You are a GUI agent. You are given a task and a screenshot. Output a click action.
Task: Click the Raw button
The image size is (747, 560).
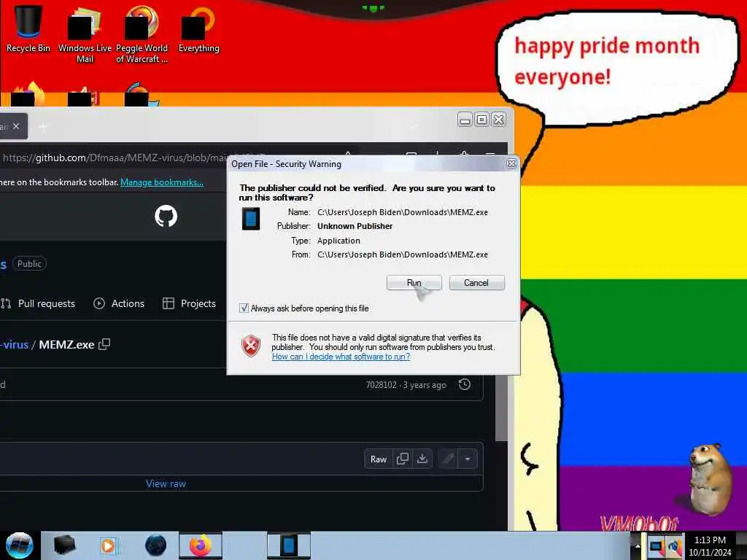379,459
